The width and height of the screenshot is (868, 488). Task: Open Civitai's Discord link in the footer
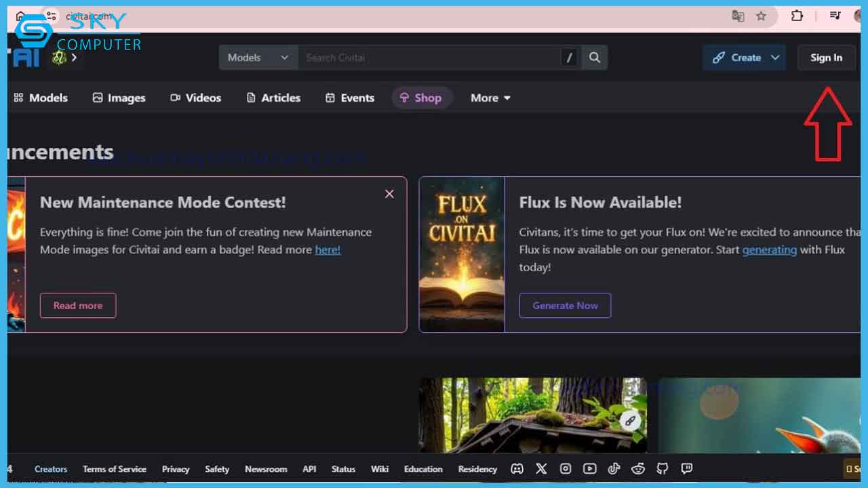click(517, 469)
